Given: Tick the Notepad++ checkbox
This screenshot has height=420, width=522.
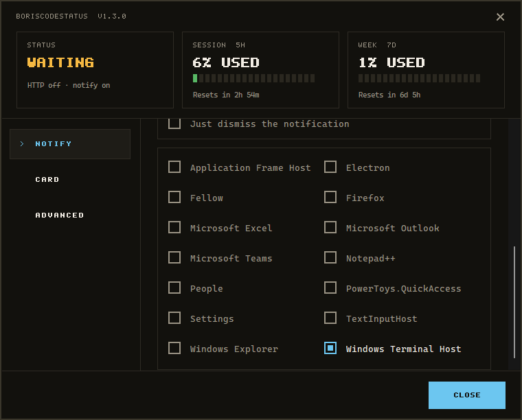Looking at the screenshot, I should click(330, 258).
